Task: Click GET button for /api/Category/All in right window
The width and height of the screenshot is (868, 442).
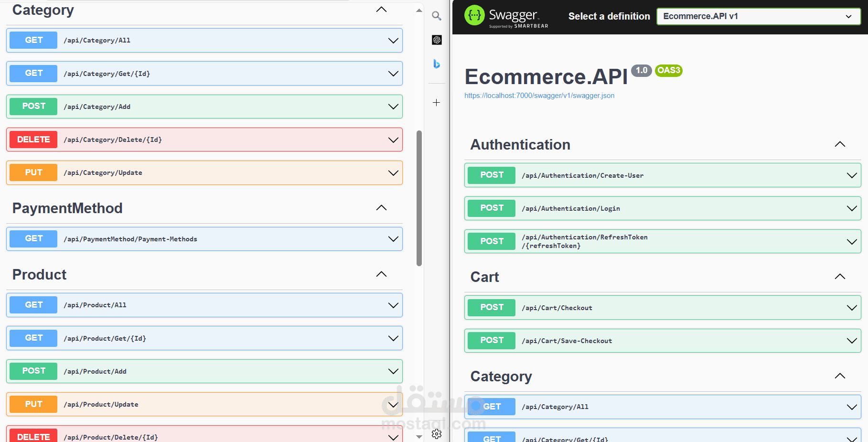Action: 492,407
